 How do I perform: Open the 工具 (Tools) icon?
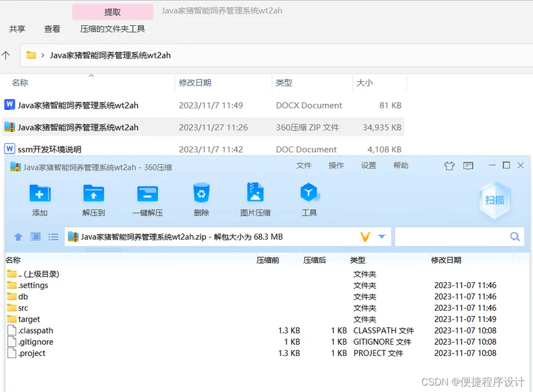pos(309,192)
